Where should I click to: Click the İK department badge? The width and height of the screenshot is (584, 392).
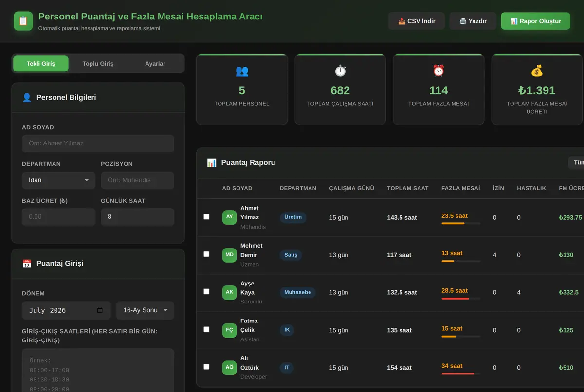point(287,330)
